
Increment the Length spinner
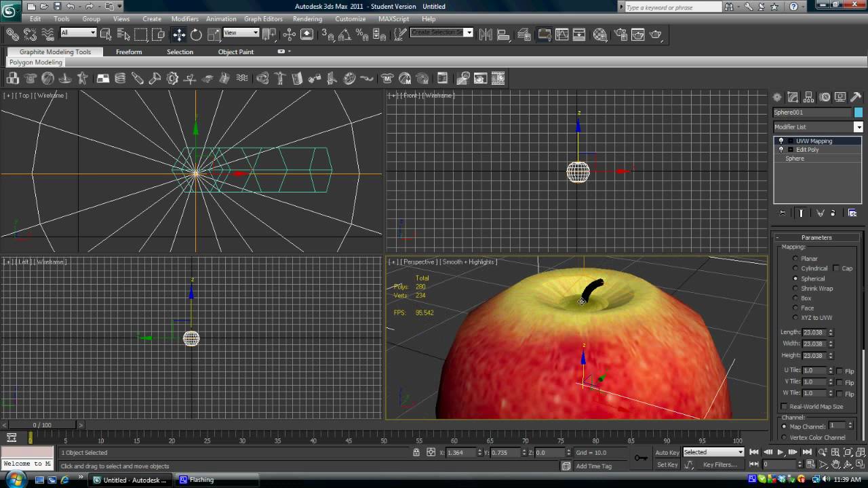point(831,331)
